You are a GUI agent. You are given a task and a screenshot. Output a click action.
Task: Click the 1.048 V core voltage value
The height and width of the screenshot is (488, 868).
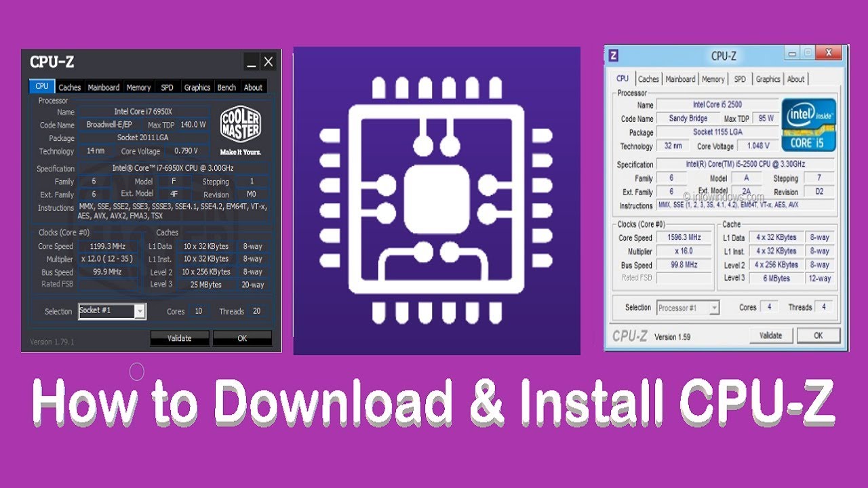(x=757, y=146)
